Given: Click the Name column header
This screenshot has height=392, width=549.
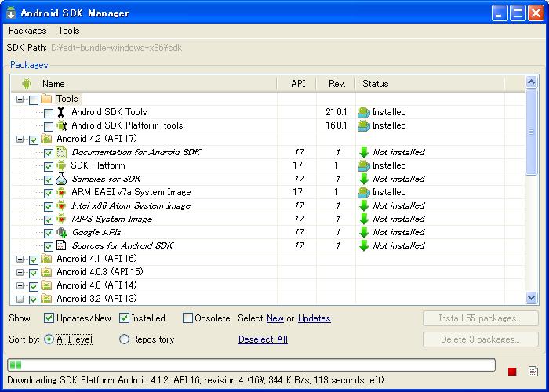Looking at the screenshot, I should point(144,84).
